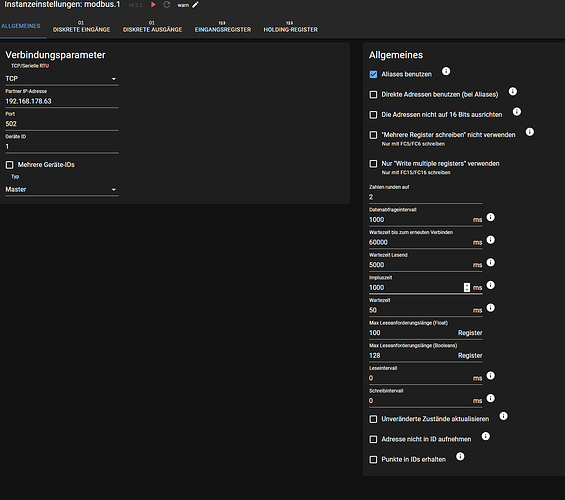Go to Diskrete Eingänge tab
Image resolution: width=565 pixels, height=500 pixels.
click(x=81, y=27)
